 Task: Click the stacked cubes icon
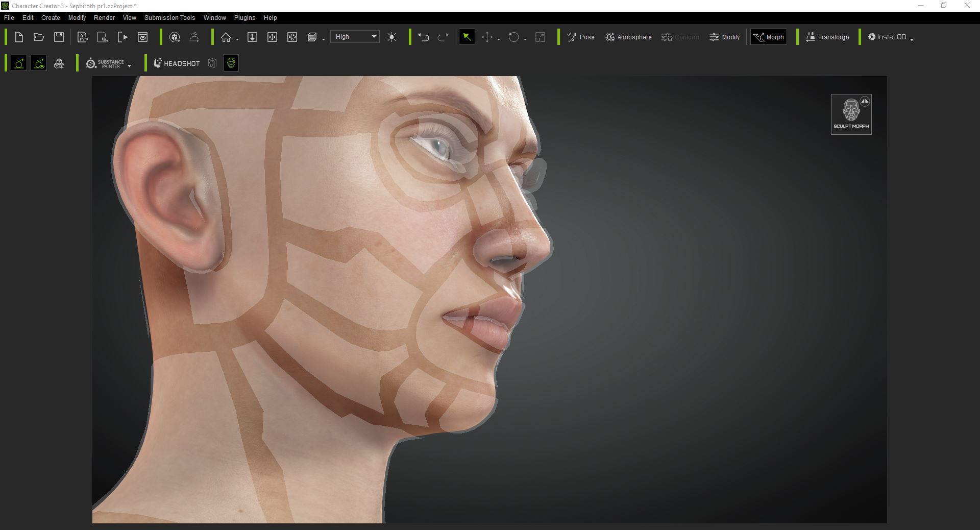59,63
